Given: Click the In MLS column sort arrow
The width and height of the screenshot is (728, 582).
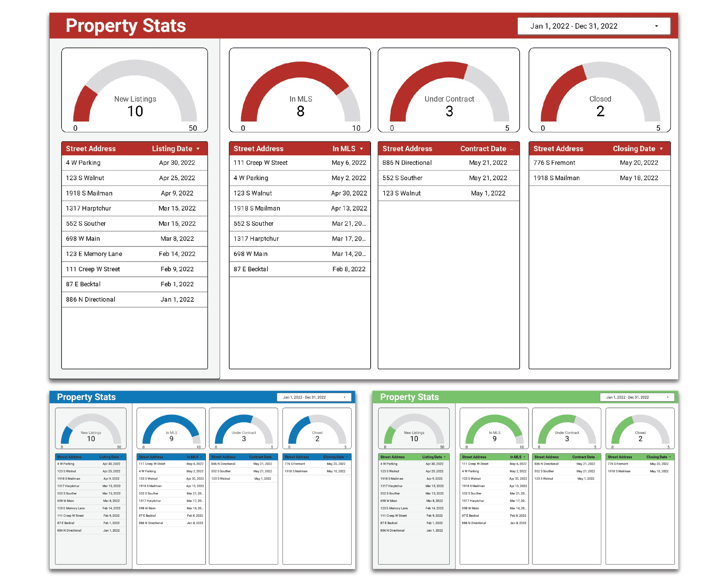Looking at the screenshot, I should 362,148.
